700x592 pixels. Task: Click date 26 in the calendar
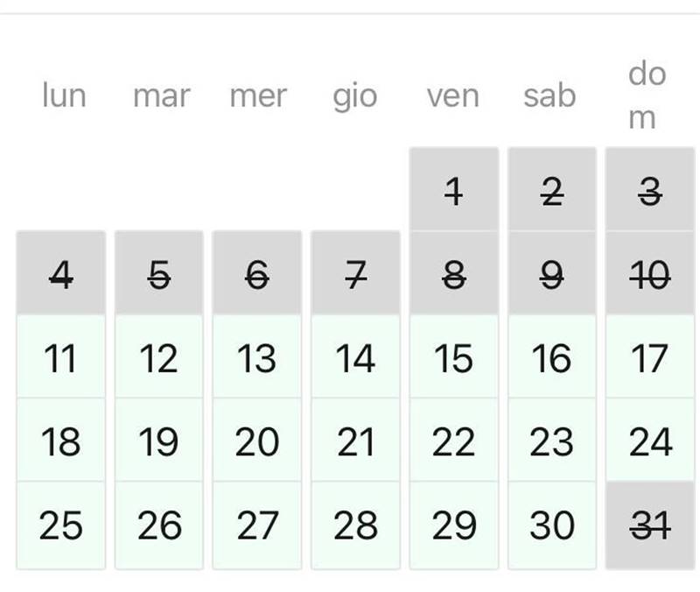click(158, 525)
